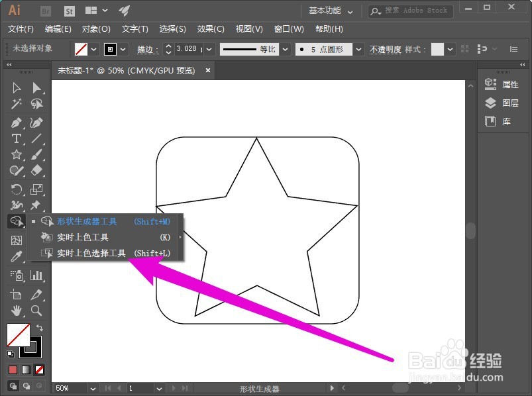Image resolution: width=532 pixels, height=396 pixels.
Task: Open the artboard number dropdown
Action: click(159, 388)
